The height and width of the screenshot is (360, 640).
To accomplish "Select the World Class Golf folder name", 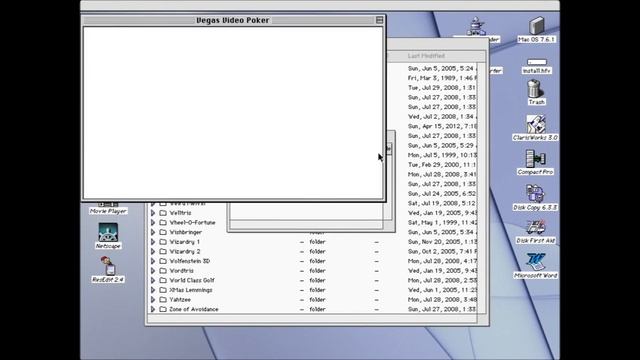I will [x=192, y=280].
